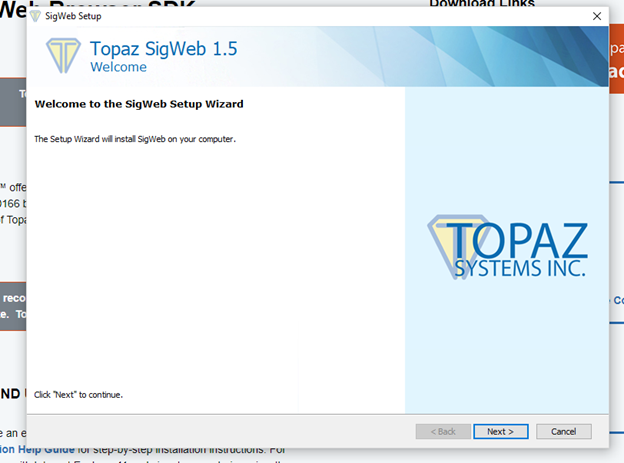Open the Help Guide link in browser page

(37, 449)
